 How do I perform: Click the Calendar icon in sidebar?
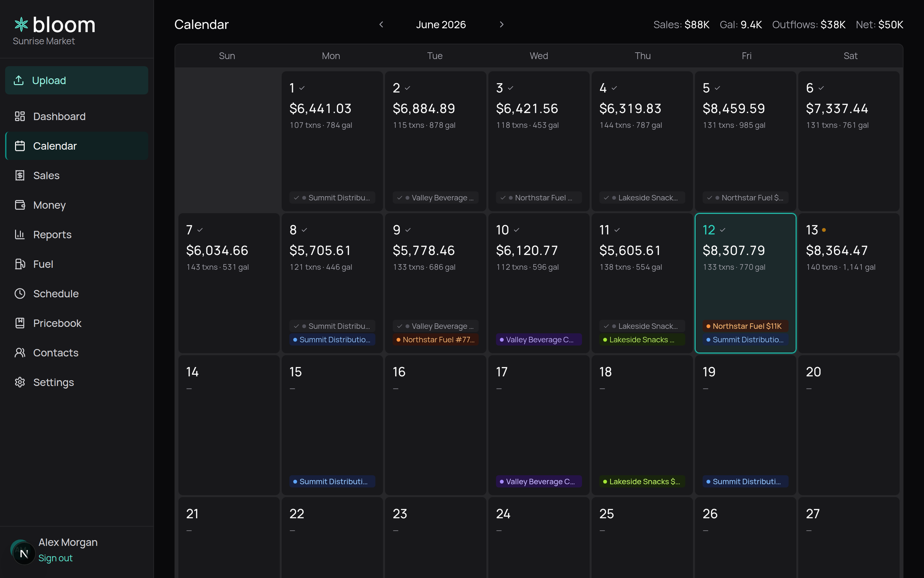click(x=20, y=146)
